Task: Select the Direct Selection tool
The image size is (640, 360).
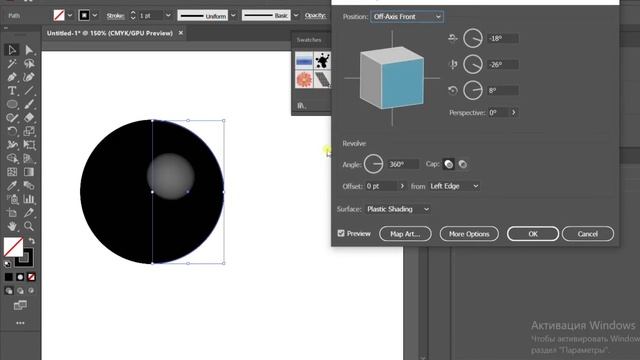Action: tap(29, 50)
